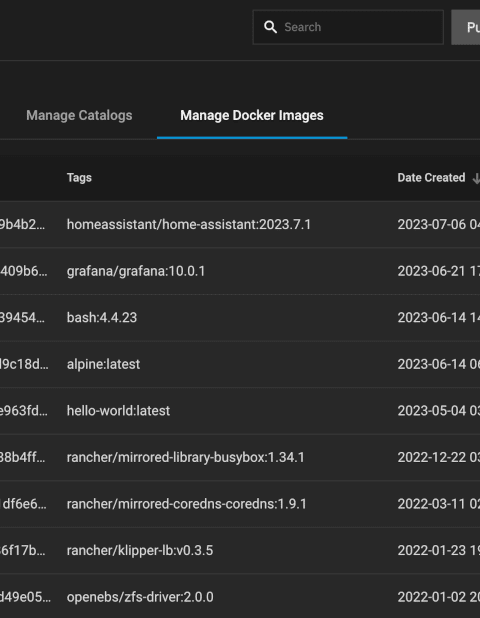This screenshot has height=618, width=480.
Task: Click the openebs/zfs-driver:2.0.0 image row
Action: [240, 597]
